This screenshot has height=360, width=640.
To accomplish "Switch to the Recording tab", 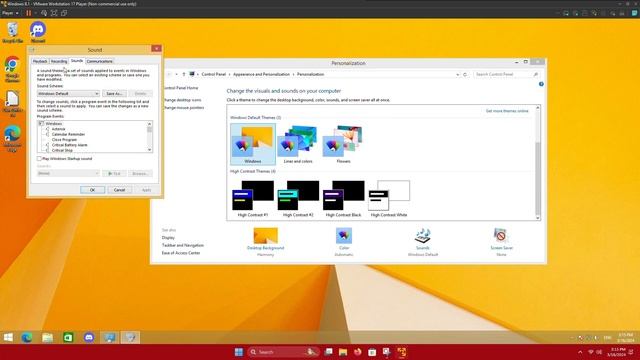I will point(59,61).
